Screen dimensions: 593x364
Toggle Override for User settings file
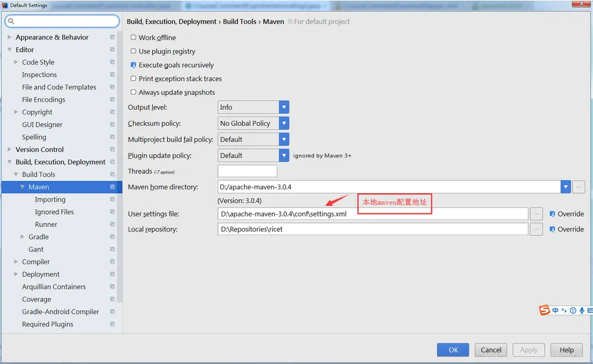[x=552, y=213]
